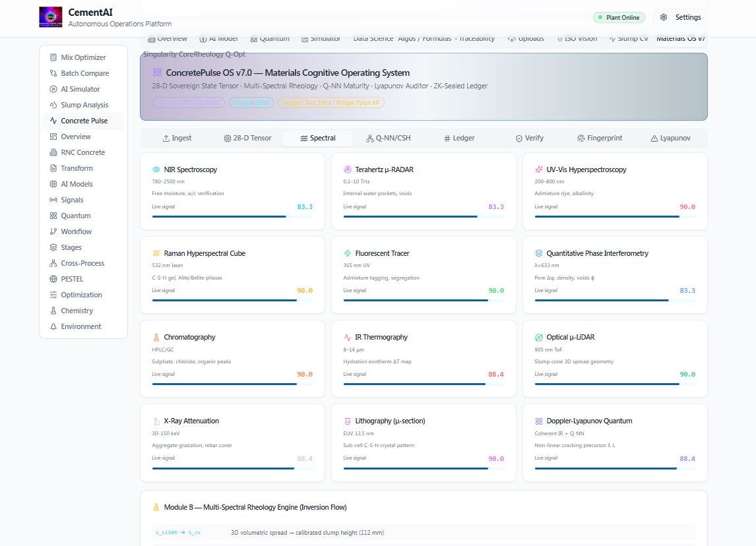Open the Lyapunov tab

coord(670,138)
